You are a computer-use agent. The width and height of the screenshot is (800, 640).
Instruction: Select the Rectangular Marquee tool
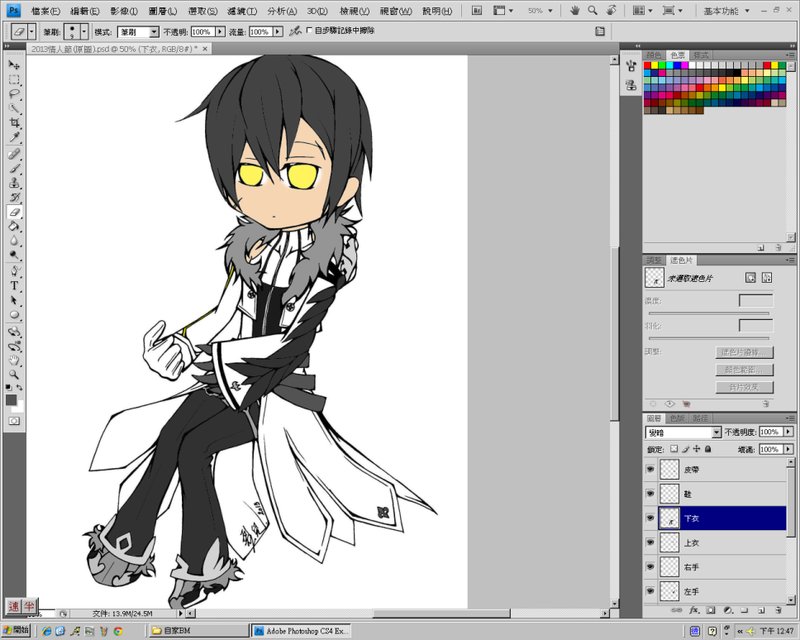point(14,80)
